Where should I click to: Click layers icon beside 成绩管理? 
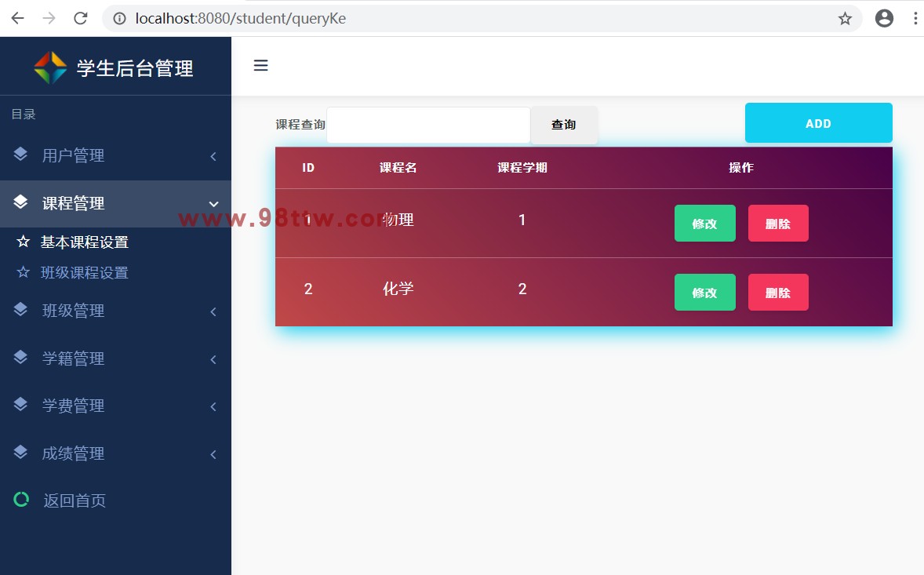[x=20, y=452]
